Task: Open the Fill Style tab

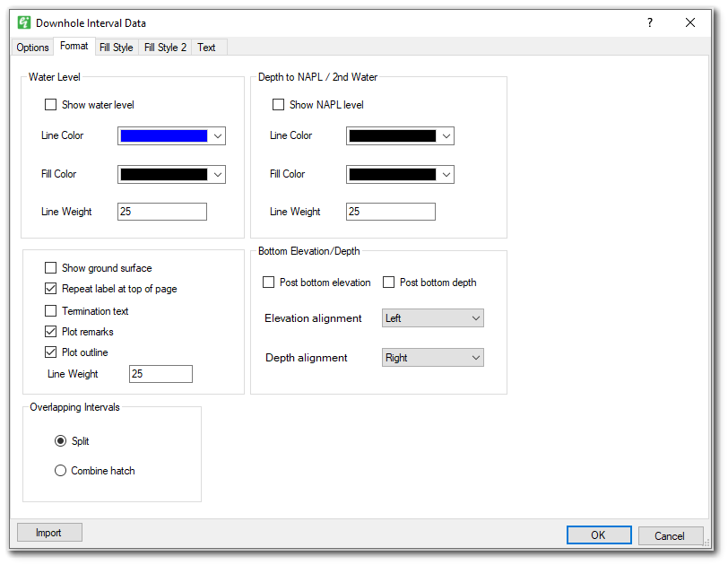Action: click(x=116, y=47)
